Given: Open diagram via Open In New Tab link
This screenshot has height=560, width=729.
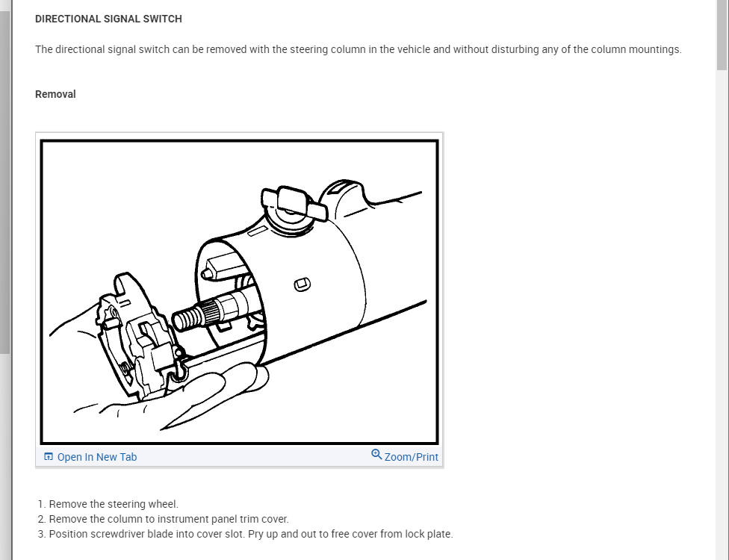Looking at the screenshot, I should (x=96, y=457).
